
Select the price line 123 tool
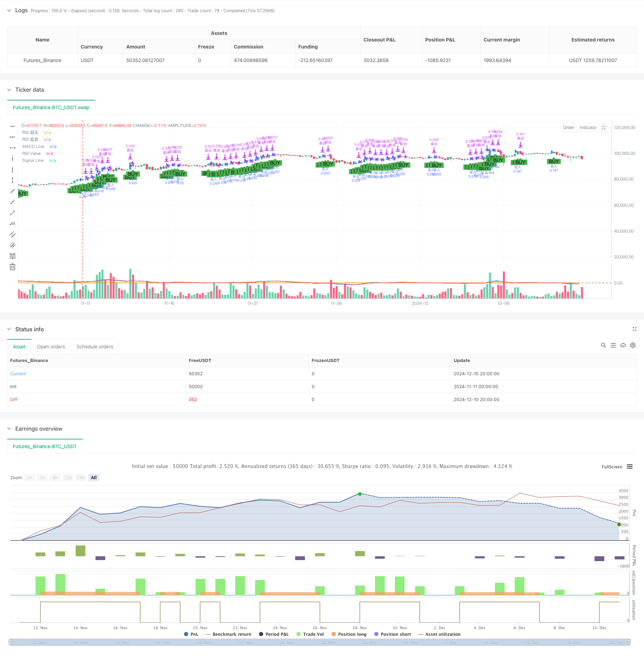coord(13,224)
